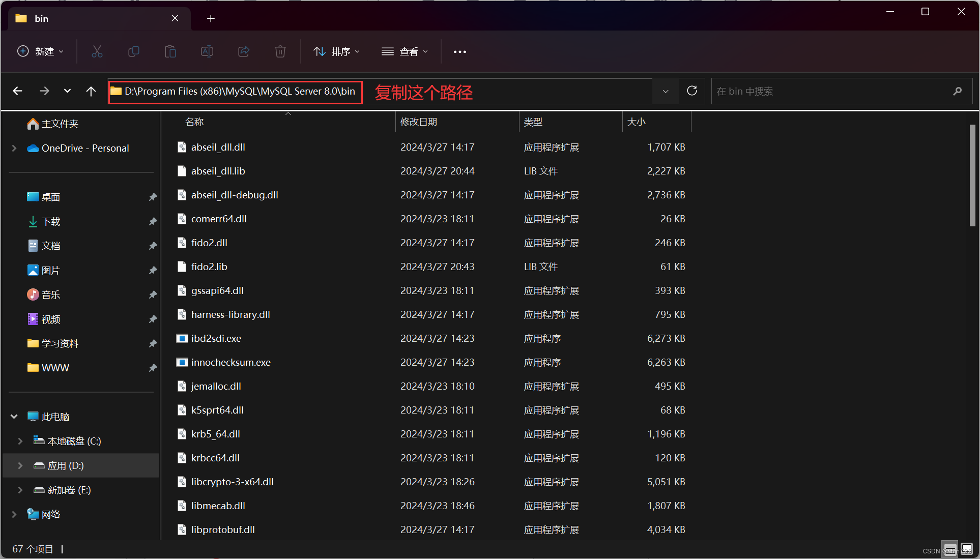Select the innochecksum.exe file icon
The width and height of the screenshot is (980, 559).
coord(182,362)
